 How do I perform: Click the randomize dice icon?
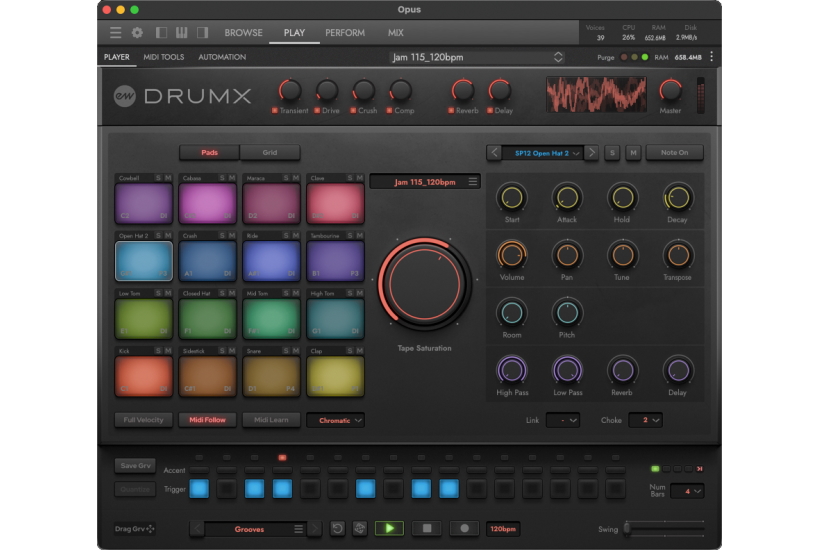click(360, 529)
